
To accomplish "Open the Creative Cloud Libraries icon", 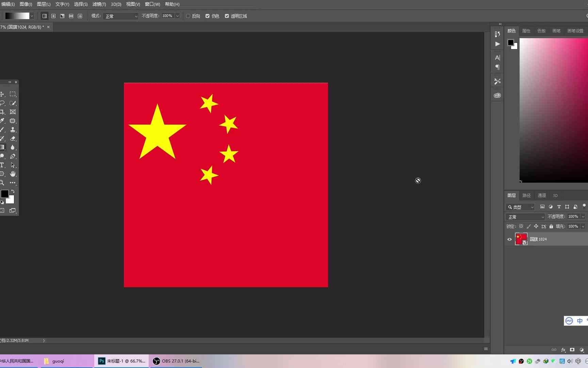I will pyautogui.click(x=497, y=95).
